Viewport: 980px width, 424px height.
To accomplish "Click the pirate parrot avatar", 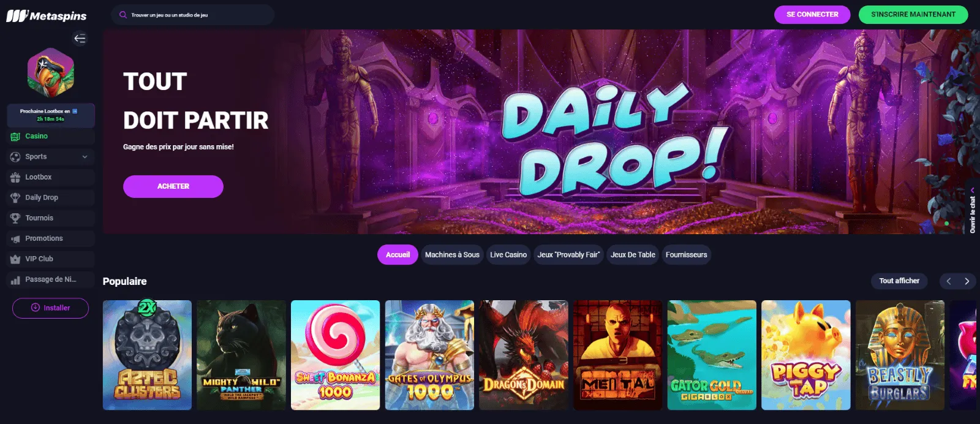I will [51, 73].
